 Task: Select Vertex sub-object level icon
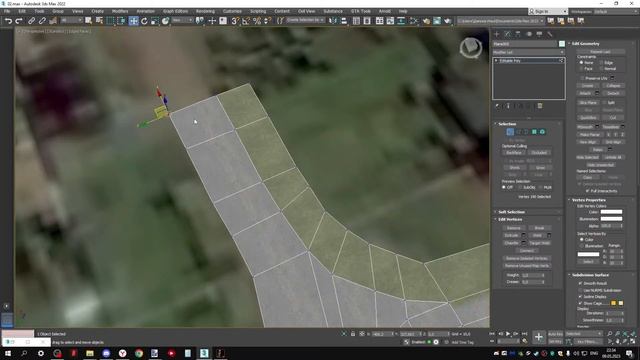510,132
